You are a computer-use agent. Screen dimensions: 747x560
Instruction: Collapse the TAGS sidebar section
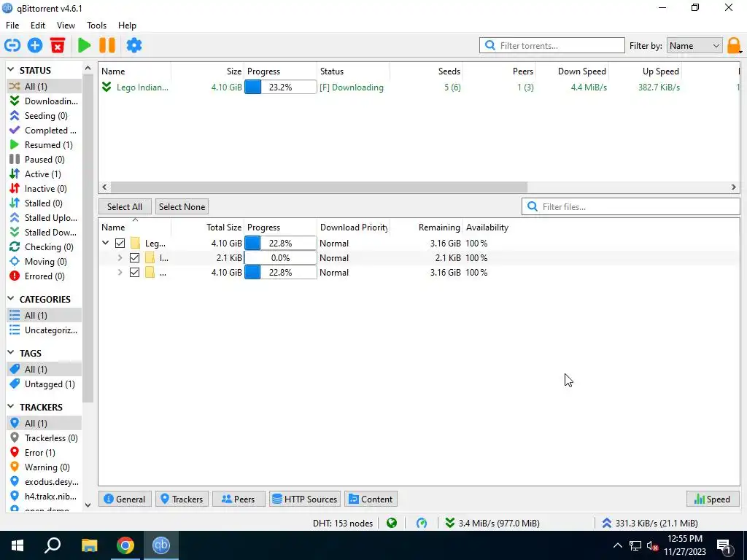coord(11,353)
